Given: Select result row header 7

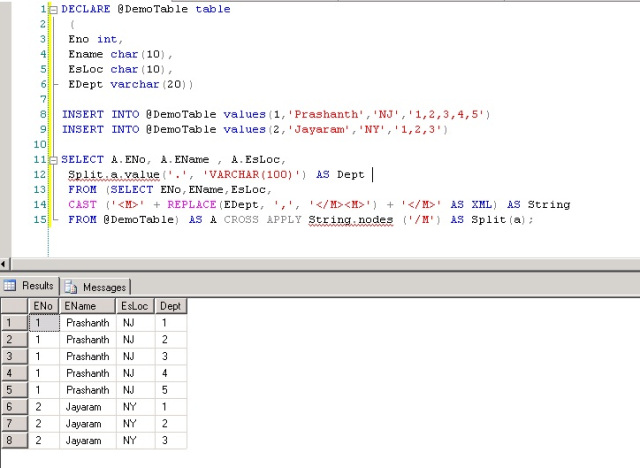Looking at the screenshot, I should click(14, 424).
